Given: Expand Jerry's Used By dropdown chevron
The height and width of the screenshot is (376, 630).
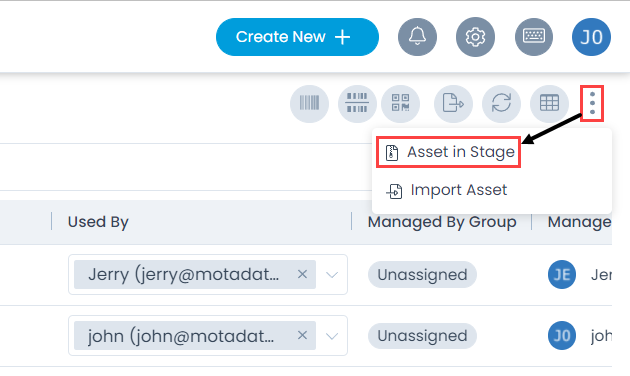Looking at the screenshot, I should click(x=332, y=275).
